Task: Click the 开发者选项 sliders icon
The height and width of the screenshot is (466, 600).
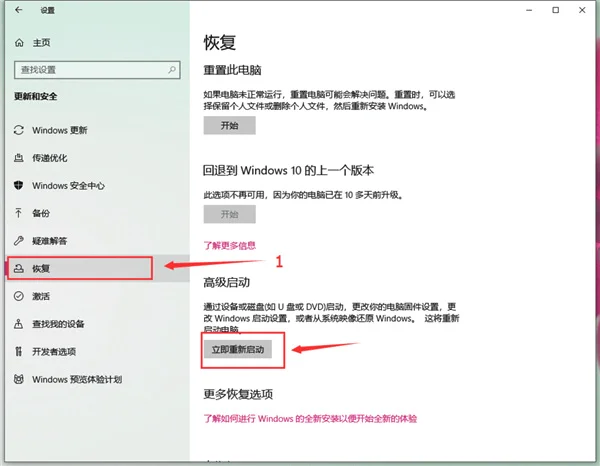Action: pyautogui.click(x=18, y=351)
